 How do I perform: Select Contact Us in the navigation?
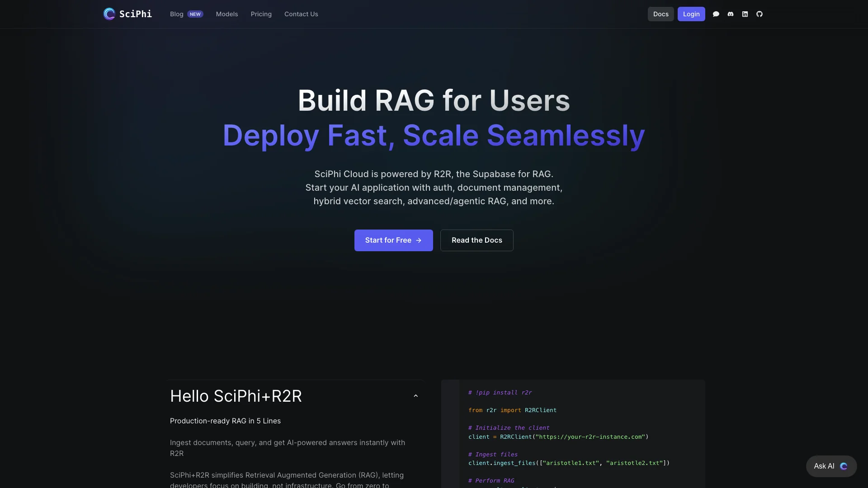[301, 14]
